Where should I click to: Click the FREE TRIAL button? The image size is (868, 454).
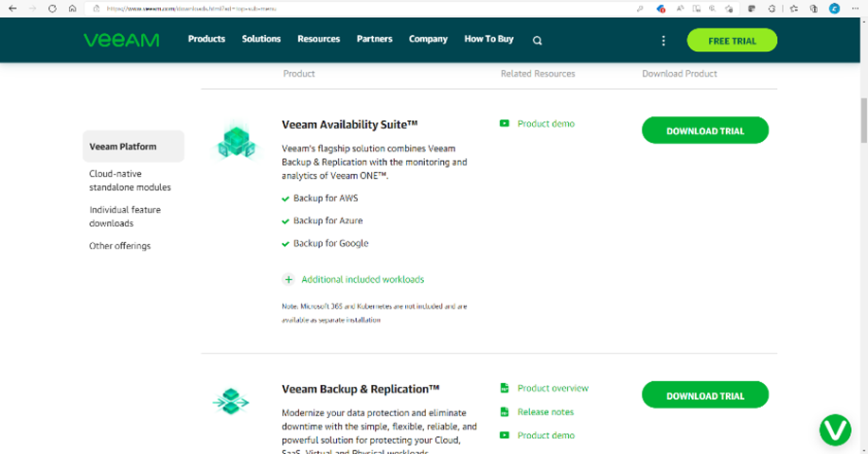click(732, 41)
